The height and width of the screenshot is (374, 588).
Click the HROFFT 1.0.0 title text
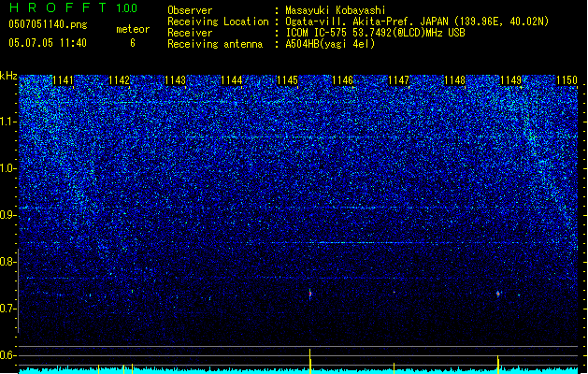tap(74, 7)
